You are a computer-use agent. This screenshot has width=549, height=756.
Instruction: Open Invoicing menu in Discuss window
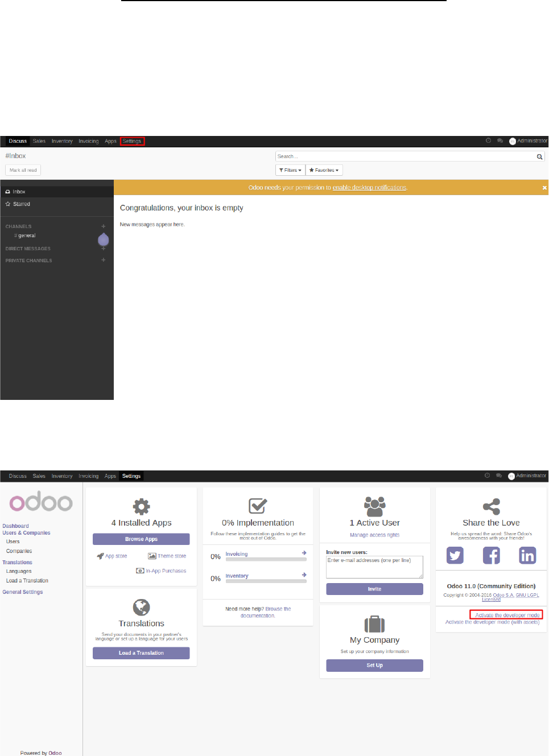point(89,141)
